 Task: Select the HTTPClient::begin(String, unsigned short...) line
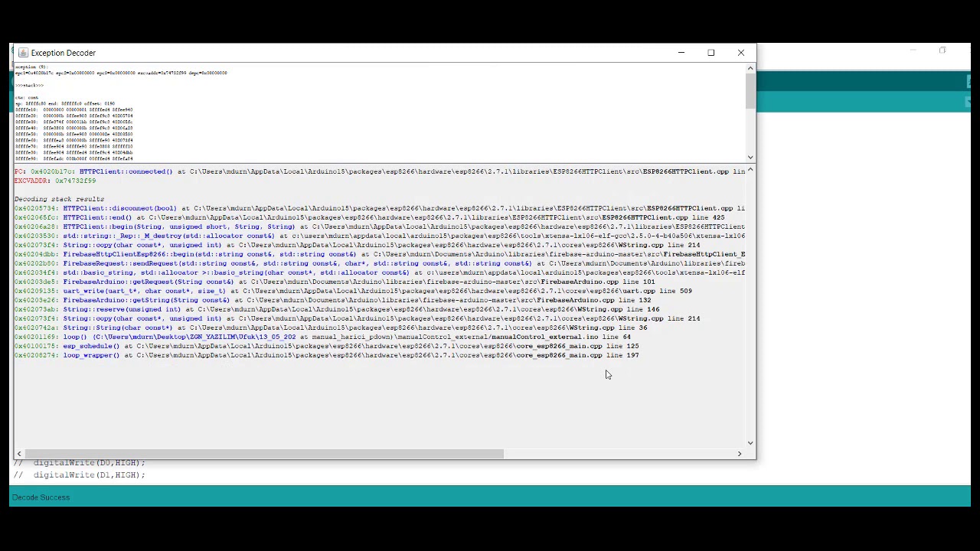coord(379,227)
